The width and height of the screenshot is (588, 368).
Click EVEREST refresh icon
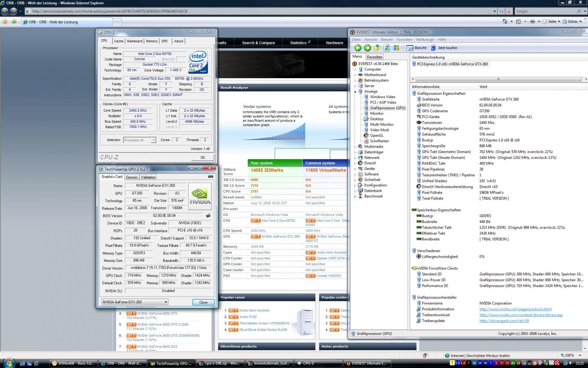pos(387,48)
